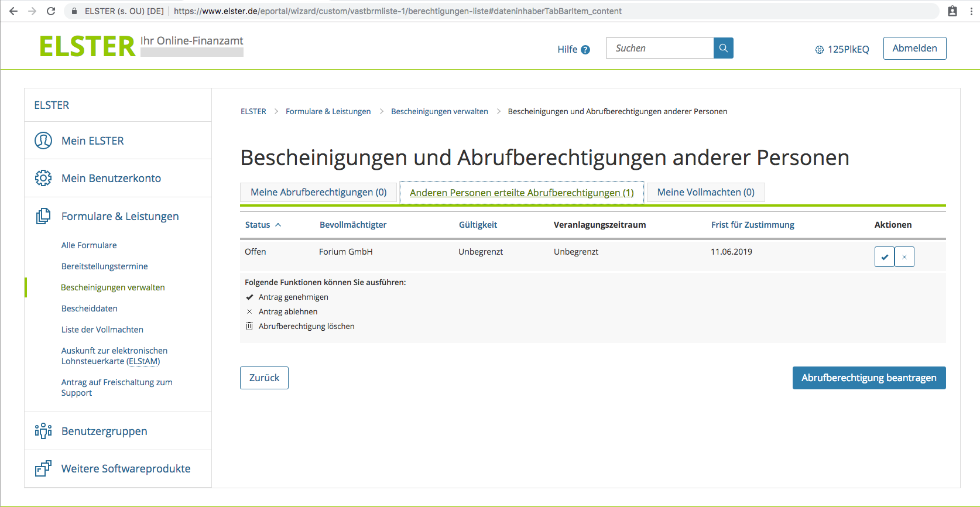Click the Zurück button
Screen dimensions: 980x507
264,378
